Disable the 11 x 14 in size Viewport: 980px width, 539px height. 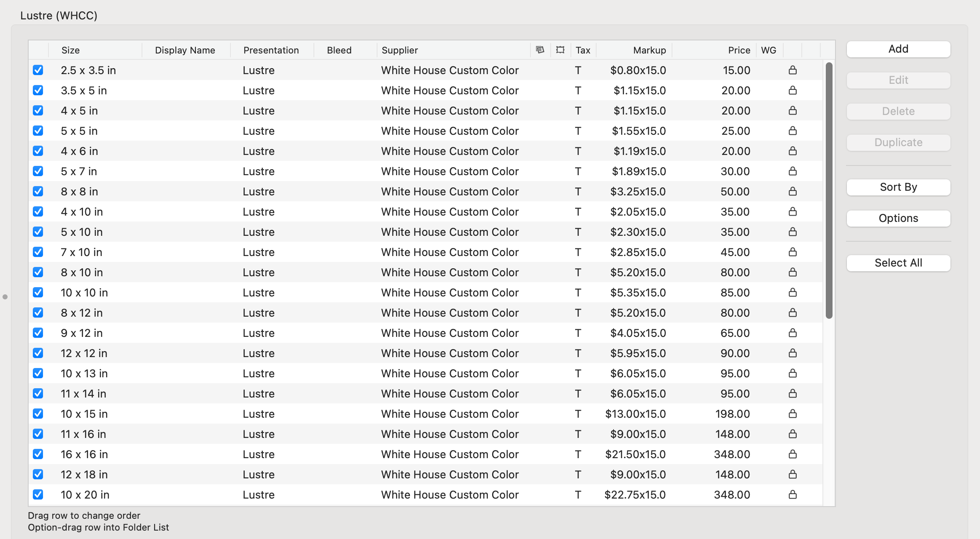(x=38, y=393)
